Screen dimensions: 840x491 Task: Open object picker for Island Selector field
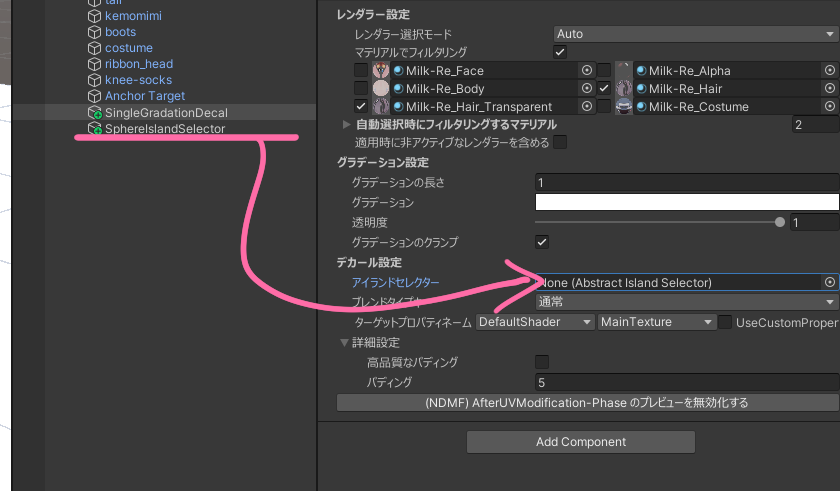829,283
